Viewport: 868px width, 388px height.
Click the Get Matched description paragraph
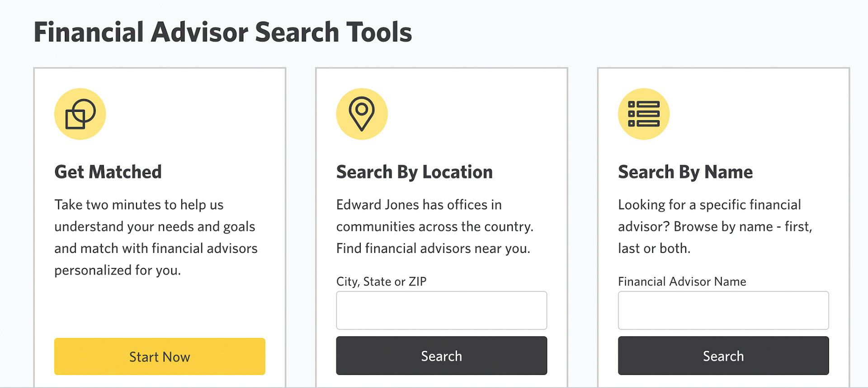156,237
